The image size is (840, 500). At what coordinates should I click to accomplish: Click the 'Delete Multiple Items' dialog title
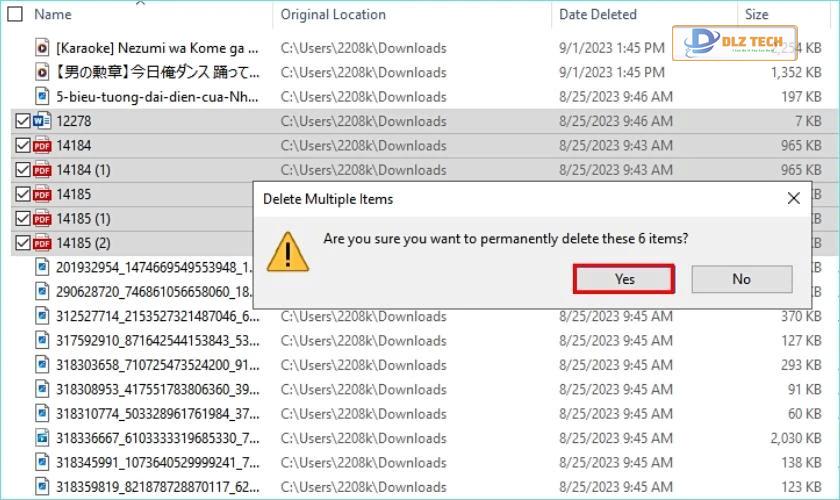click(x=328, y=199)
